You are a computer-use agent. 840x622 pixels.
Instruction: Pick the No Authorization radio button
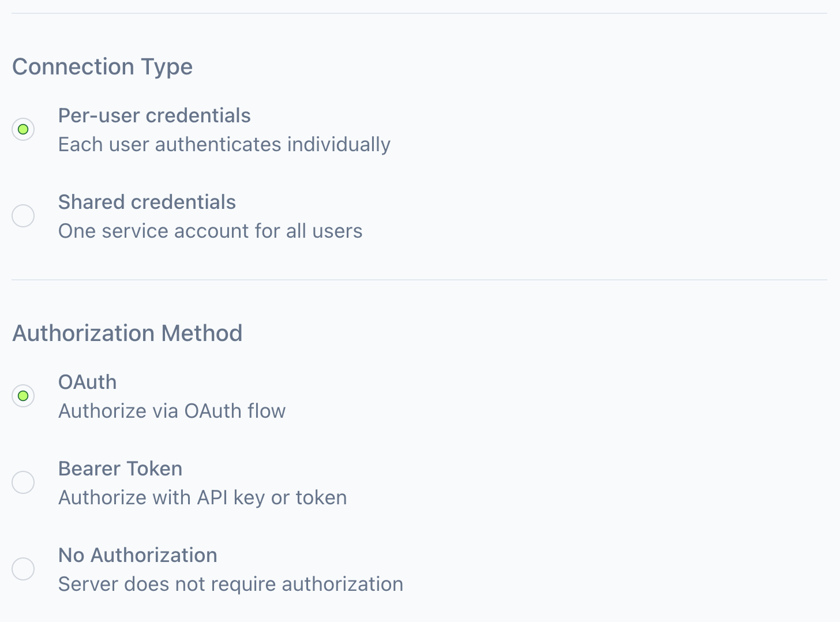pyautogui.click(x=23, y=569)
